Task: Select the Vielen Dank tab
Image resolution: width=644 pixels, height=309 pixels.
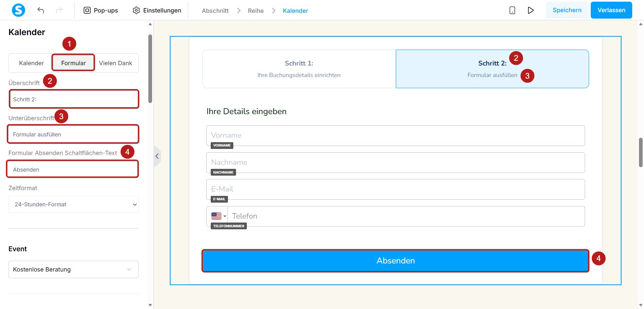Action: 116,63
